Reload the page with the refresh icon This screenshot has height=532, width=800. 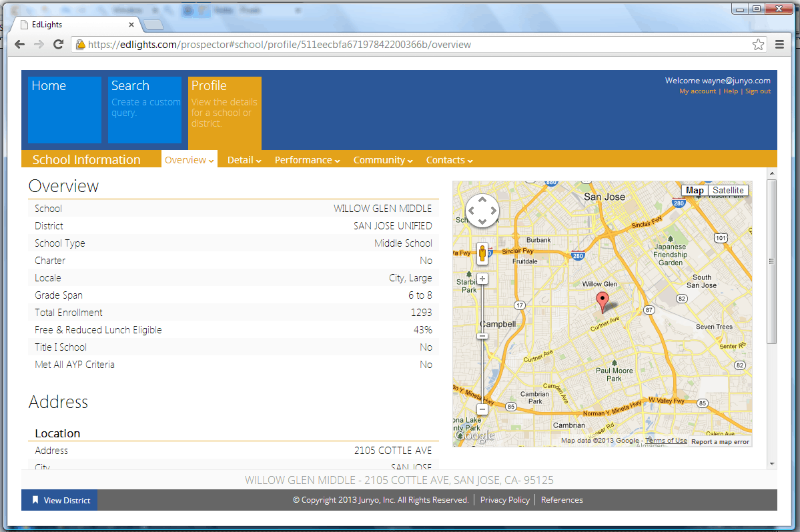click(58, 44)
